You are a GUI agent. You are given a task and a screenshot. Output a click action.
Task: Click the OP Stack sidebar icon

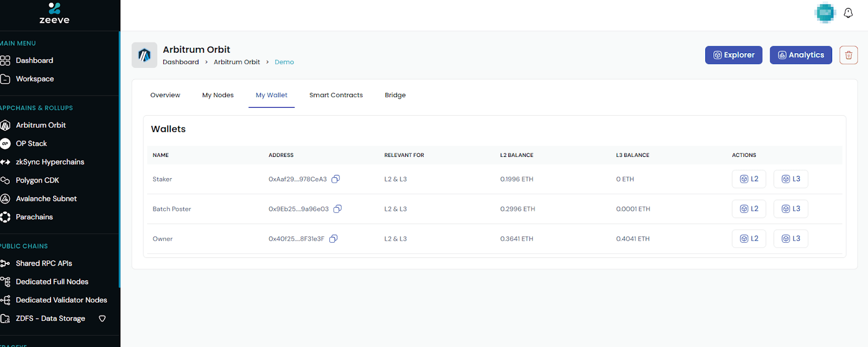(5, 143)
